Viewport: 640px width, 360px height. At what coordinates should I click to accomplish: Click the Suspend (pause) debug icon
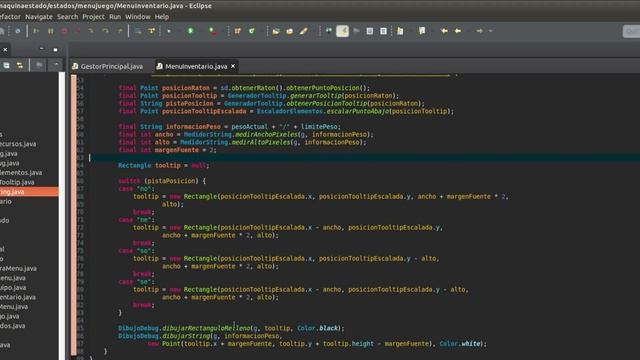coord(51,31)
